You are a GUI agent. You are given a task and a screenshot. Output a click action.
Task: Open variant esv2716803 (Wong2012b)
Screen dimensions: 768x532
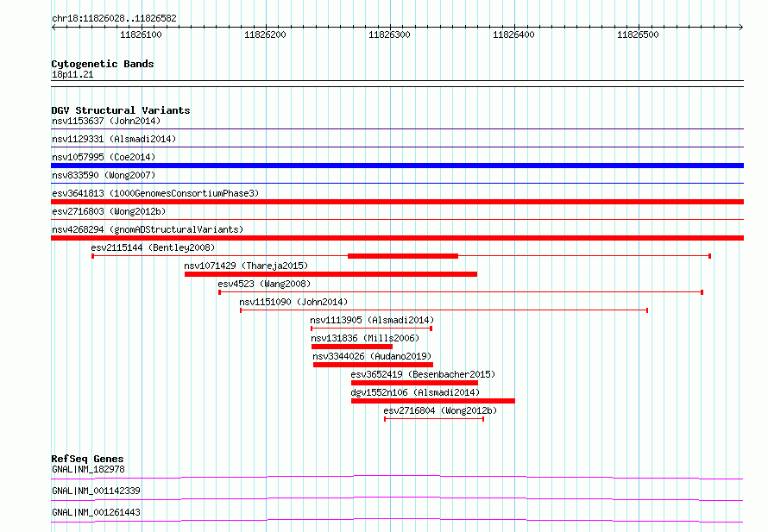[109, 211]
